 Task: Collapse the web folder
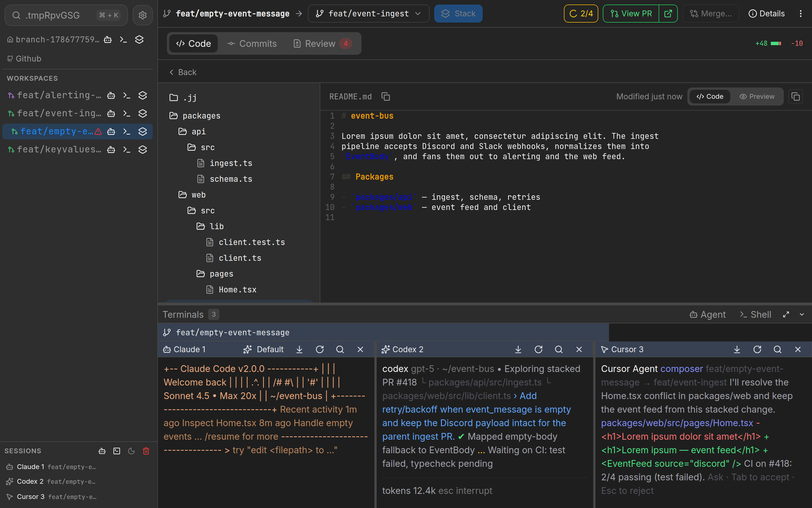192,195
